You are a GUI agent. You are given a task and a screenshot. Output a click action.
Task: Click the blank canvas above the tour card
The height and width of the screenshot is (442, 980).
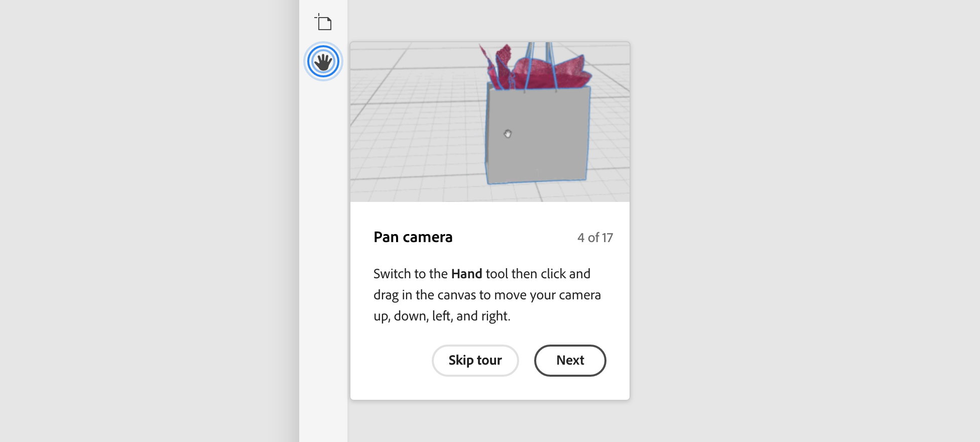tap(489, 20)
